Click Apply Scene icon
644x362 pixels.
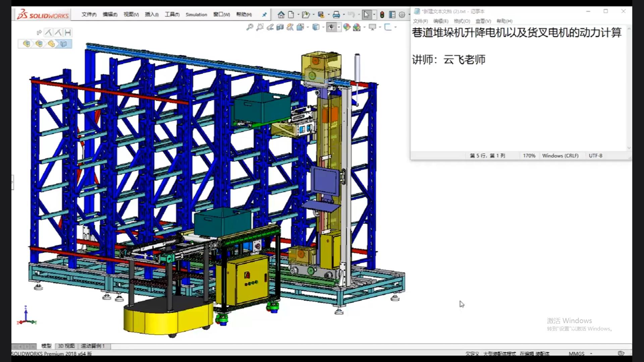[357, 27]
